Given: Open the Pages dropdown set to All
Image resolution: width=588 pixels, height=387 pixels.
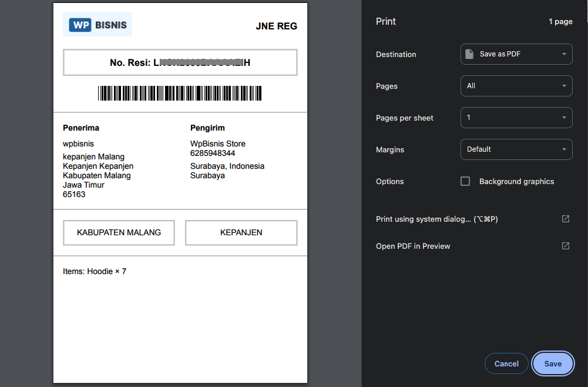Looking at the screenshot, I should pyautogui.click(x=516, y=86).
